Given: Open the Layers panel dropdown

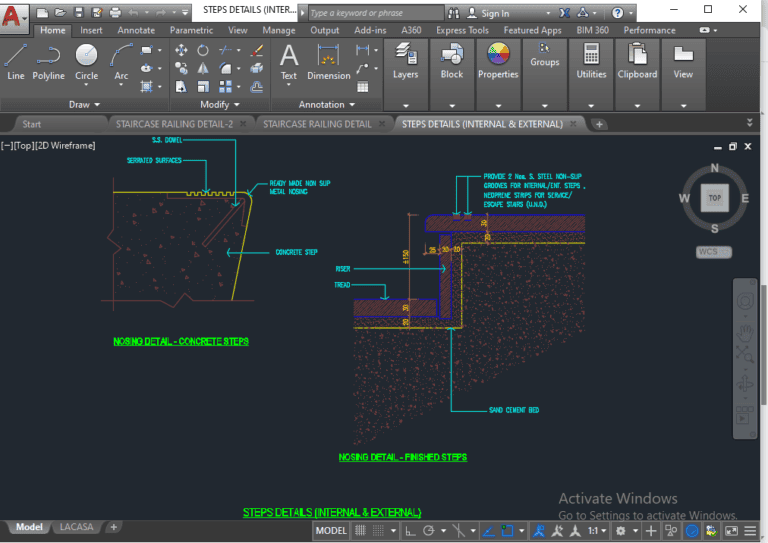Looking at the screenshot, I should [x=406, y=106].
